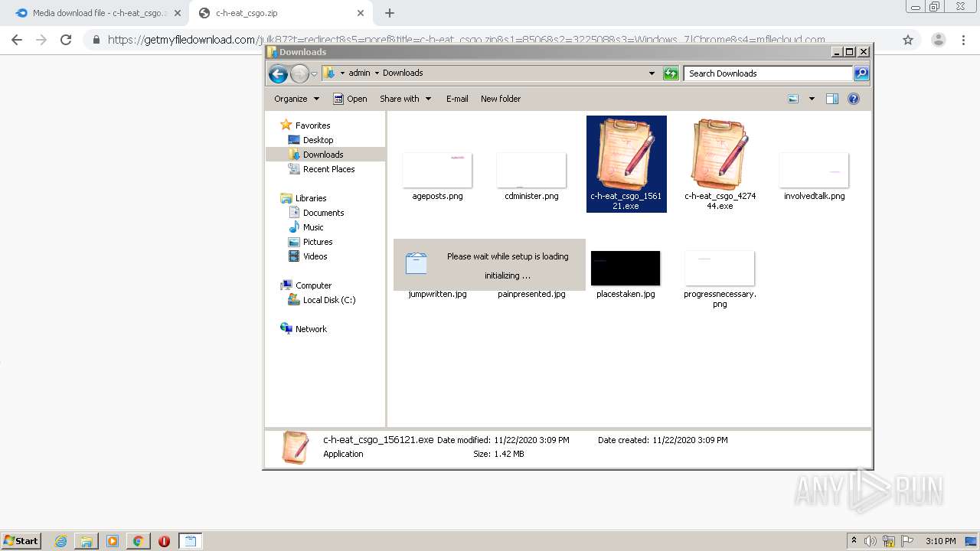Click the jumpwritten.jpg file name
This screenshot has height=551, width=980.
(437, 294)
